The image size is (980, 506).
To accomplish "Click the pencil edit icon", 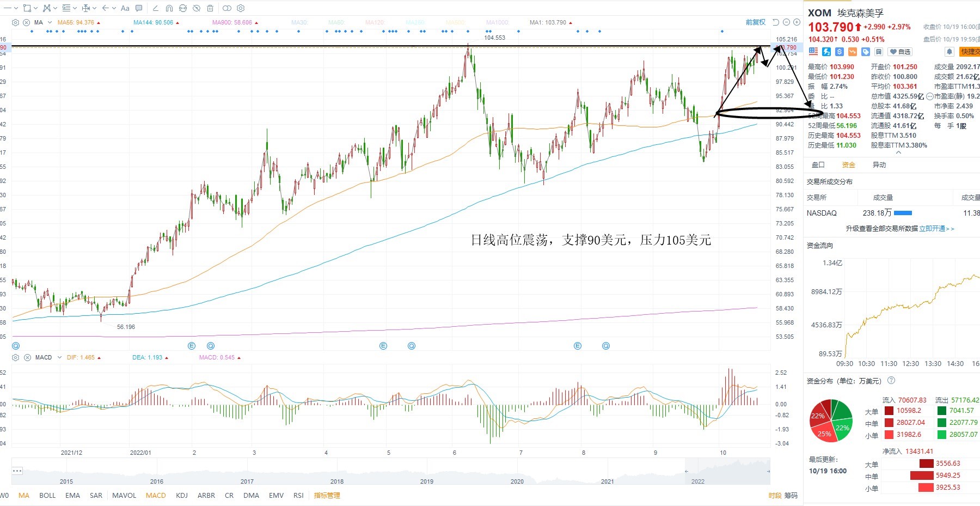I will 156,8.
